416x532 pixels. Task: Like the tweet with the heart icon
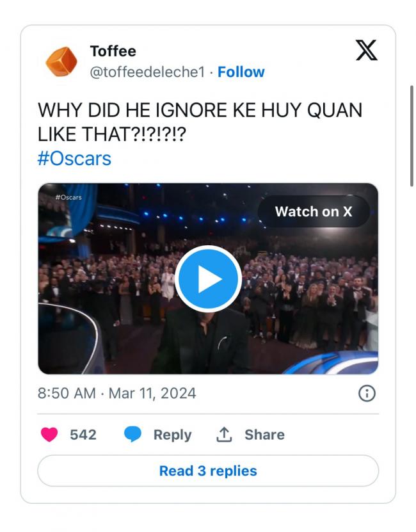click(49, 435)
